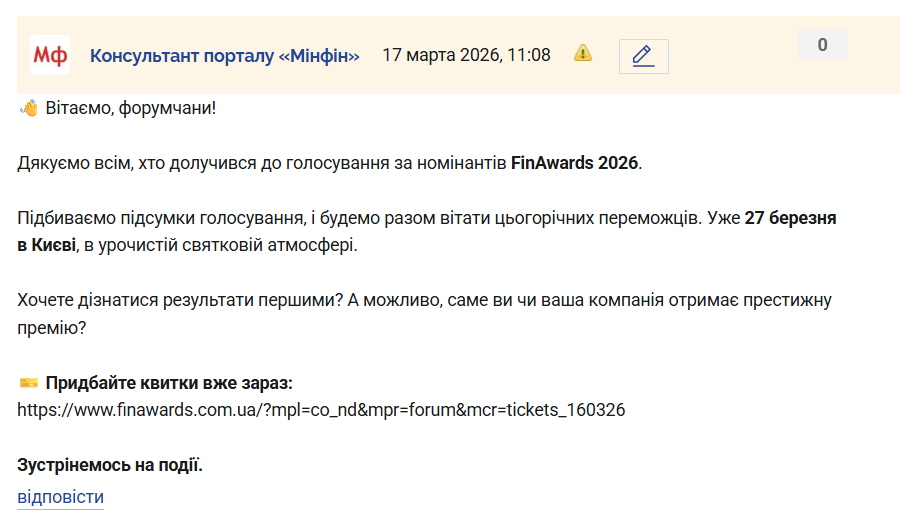The width and height of the screenshot is (913, 527).
Task: Click the bold FinAwards 2026 text
Action: 574,163
